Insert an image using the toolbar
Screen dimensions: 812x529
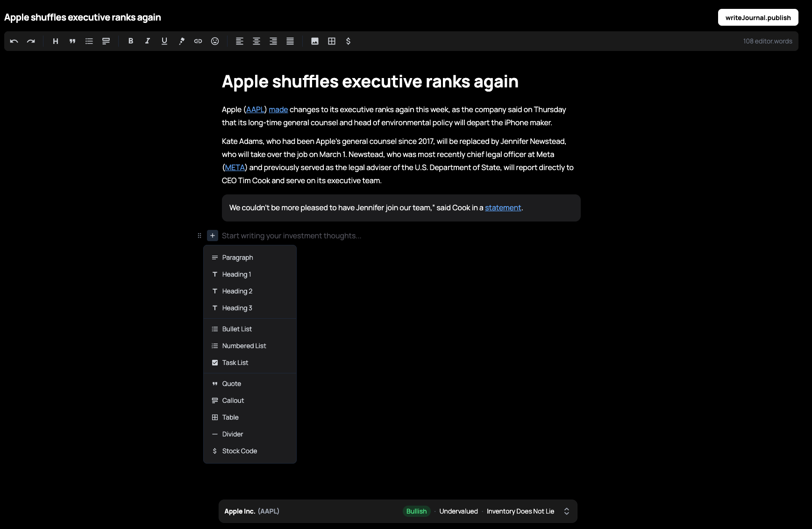point(315,41)
